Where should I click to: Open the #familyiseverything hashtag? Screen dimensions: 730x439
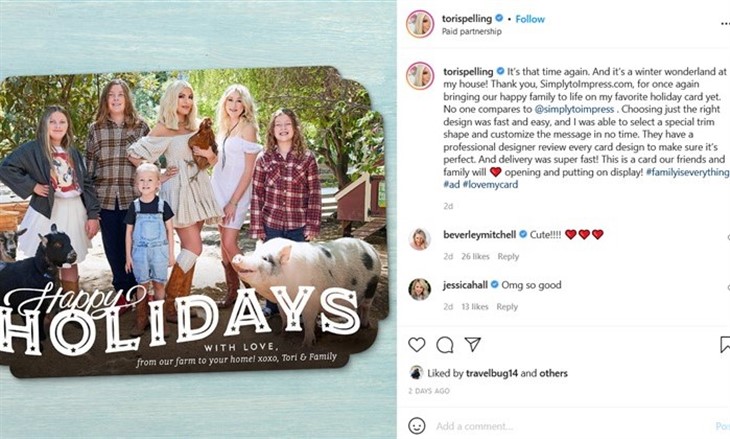point(688,172)
